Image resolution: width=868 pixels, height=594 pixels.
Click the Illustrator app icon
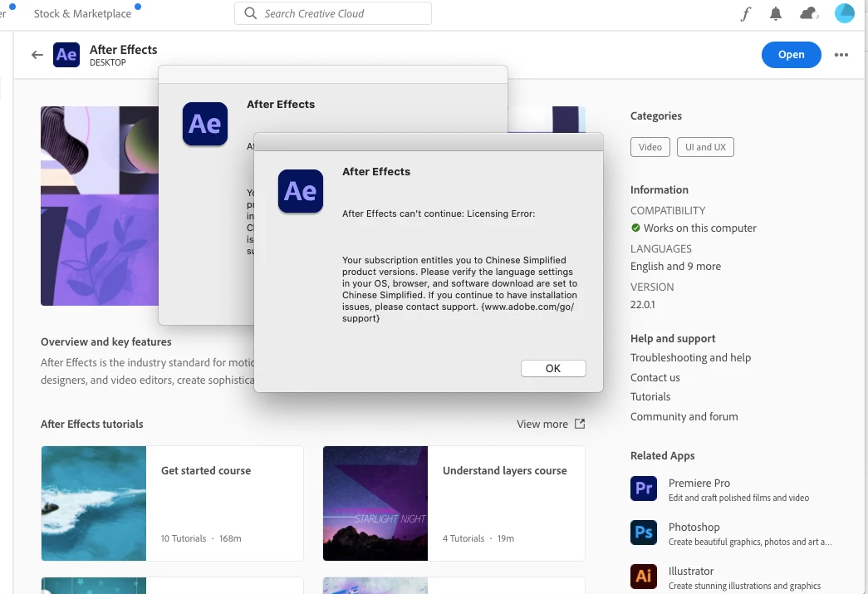(643, 577)
